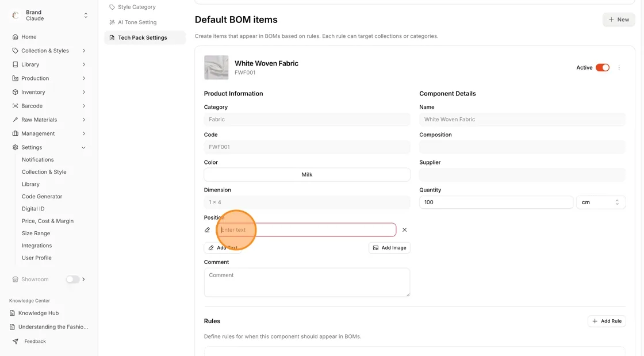
Task: Click the Raw Materials tool icon
Action: tap(15, 120)
